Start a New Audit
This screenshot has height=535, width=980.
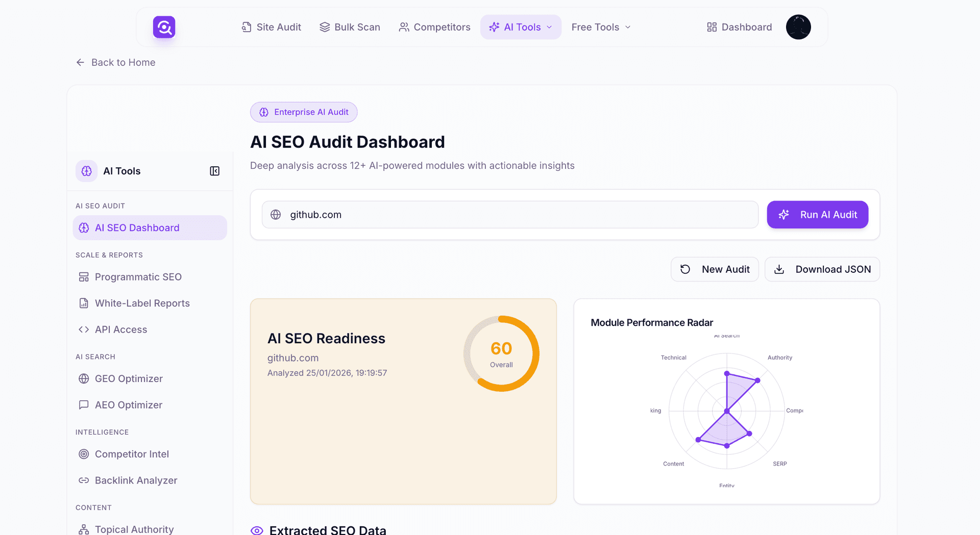click(x=715, y=269)
